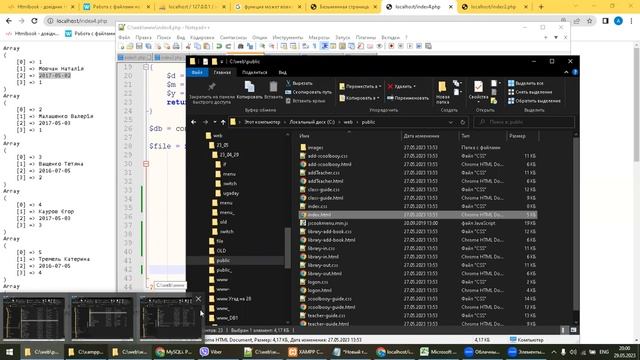Select the Home (Главная) ribbon tab
Screen dimensions: 640x360
pyautogui.click(x=222, y=72)
